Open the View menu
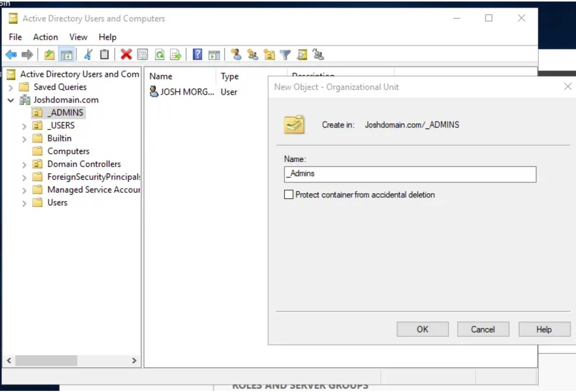Screen dimensions: 576x392 point(78,37)
